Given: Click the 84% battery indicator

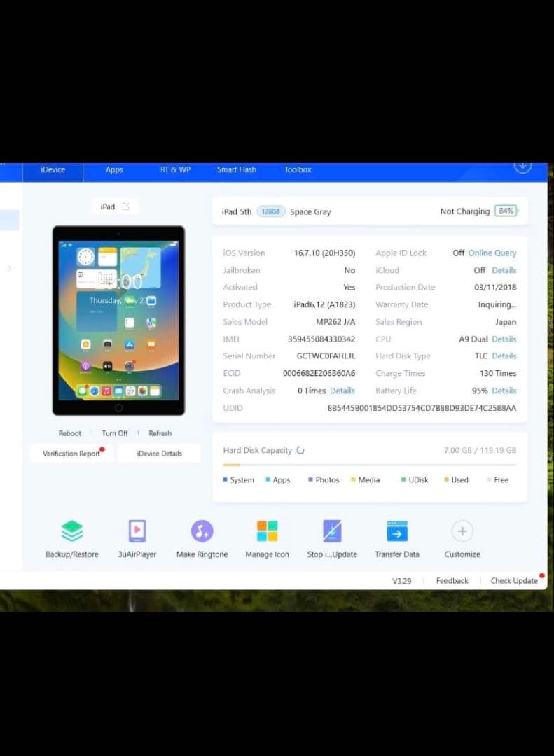Looking at the screenshot, I should click(x=506, y=211).
